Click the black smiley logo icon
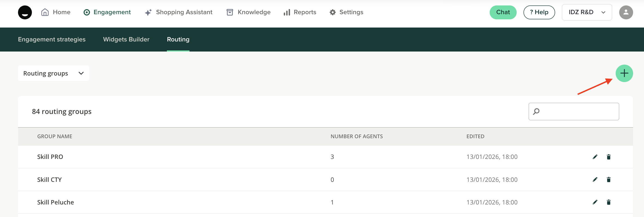The height and width of the screenshot is (217, 644). coord(25,12)
